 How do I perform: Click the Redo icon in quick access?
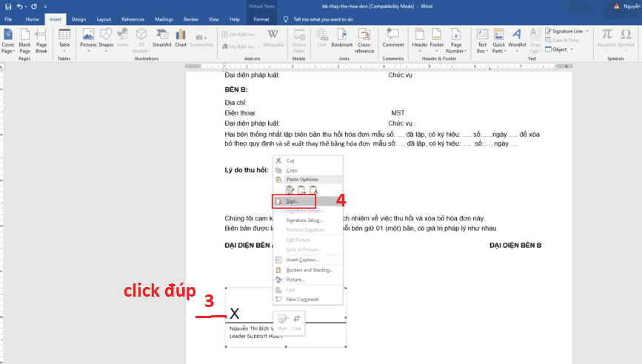[x=34, y=7]
